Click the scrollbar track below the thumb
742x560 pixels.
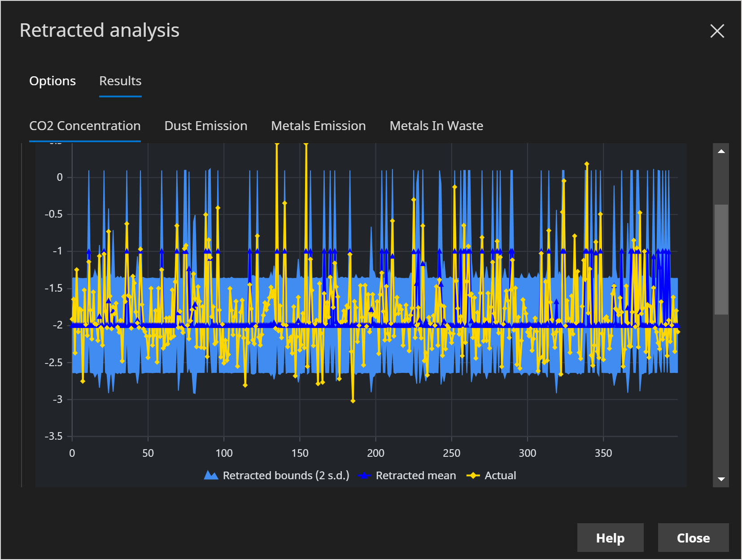(721, 395)
